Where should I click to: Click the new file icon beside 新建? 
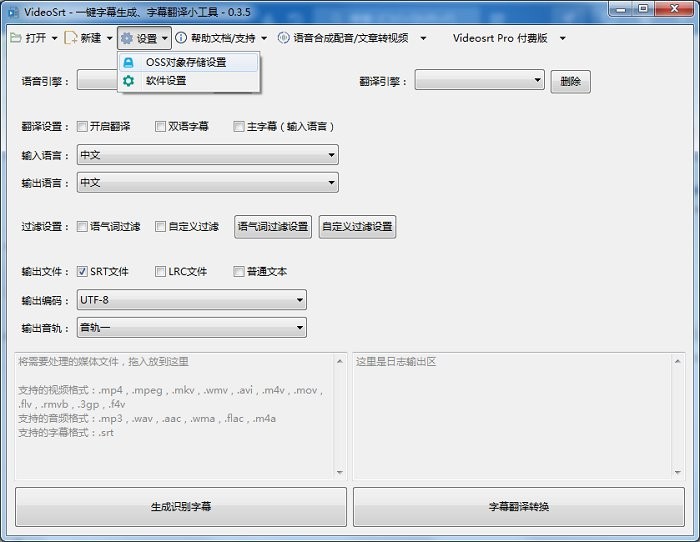pos(70,38)
